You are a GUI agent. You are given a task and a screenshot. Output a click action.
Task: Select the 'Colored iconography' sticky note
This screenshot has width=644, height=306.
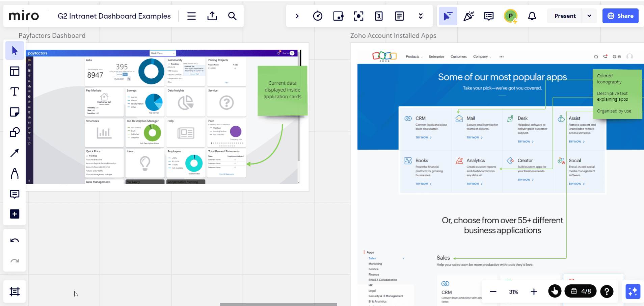[617, 94]
